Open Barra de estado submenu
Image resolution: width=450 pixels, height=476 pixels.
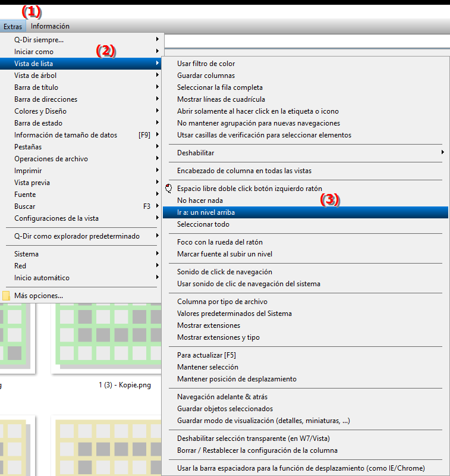81,123
